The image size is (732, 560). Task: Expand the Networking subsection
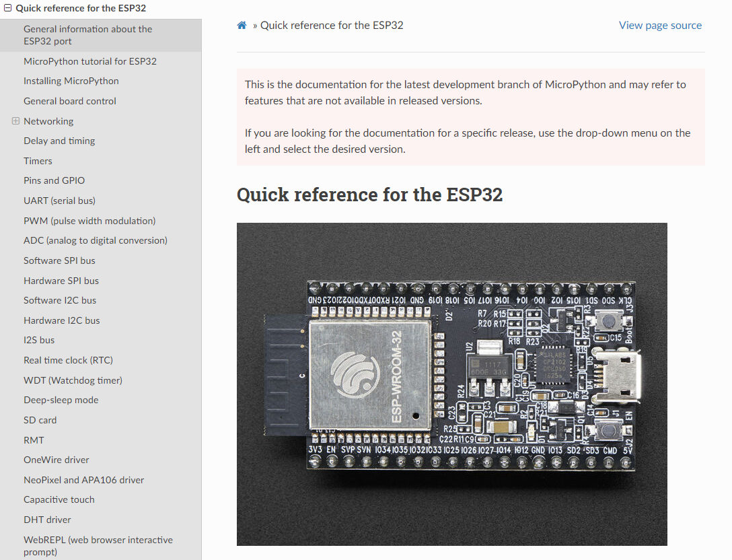click(x=15, y=121)
